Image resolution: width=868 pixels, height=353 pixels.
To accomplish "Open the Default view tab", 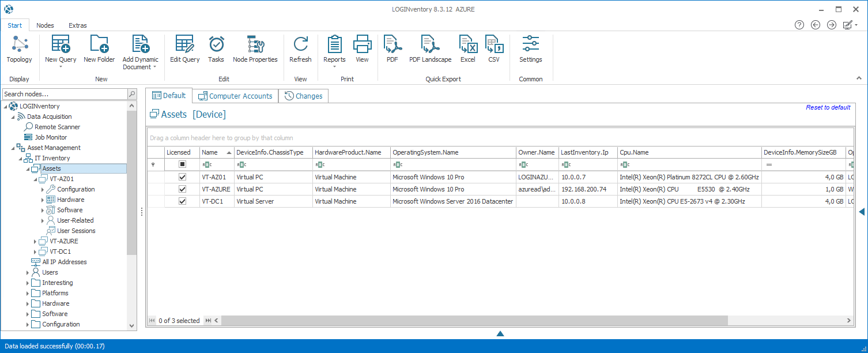I will pos(168,96).
